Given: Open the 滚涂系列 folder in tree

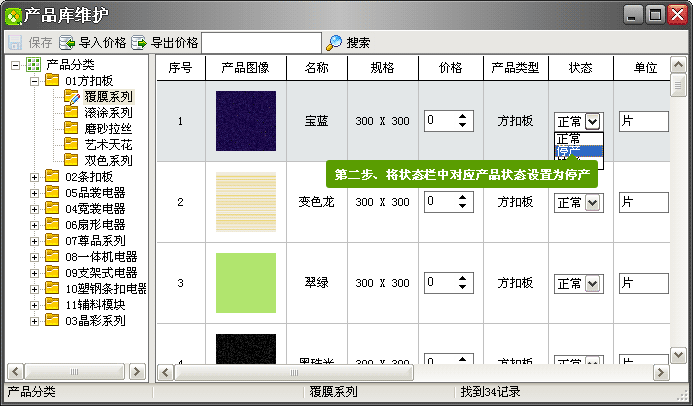Looking at the screenshot, I should [x=108, y=113].
